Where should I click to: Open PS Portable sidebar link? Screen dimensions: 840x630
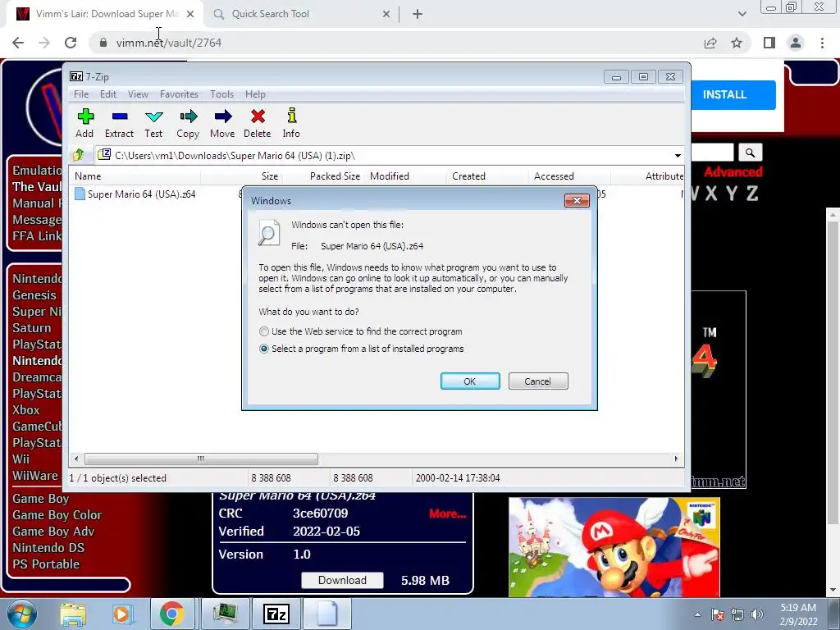tap(46, 564)
